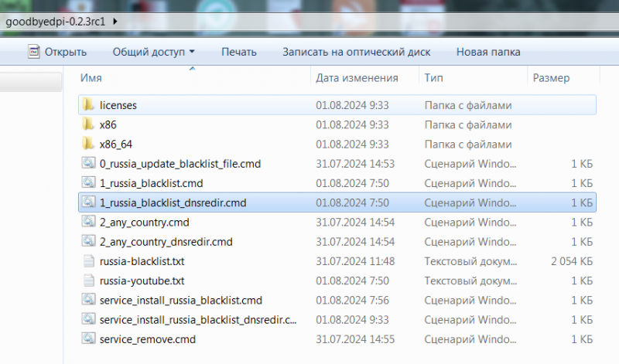Click icon of service_install_russia_blacklist.cmd
This screenshot has height=364, width=619.
point(88,300)
